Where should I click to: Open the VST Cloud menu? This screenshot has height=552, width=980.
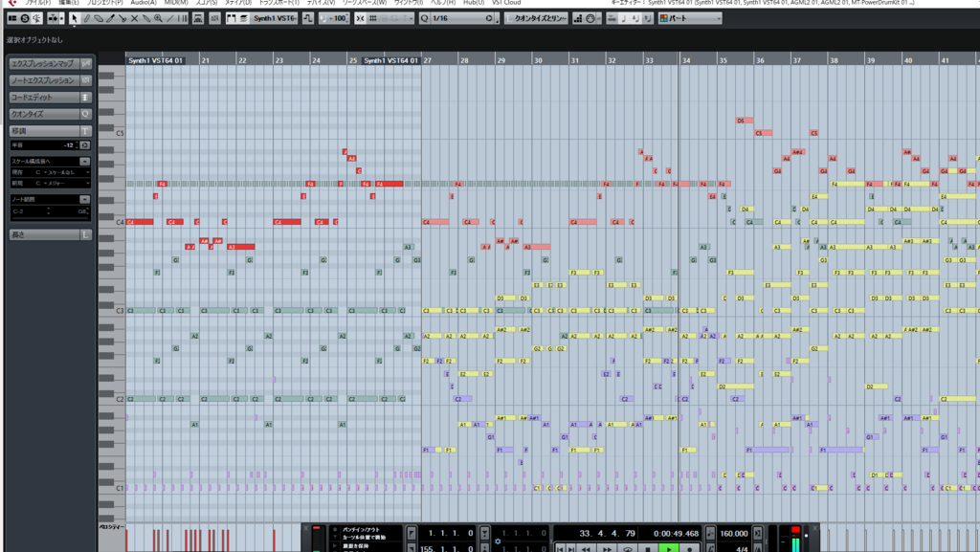[506, 3]
